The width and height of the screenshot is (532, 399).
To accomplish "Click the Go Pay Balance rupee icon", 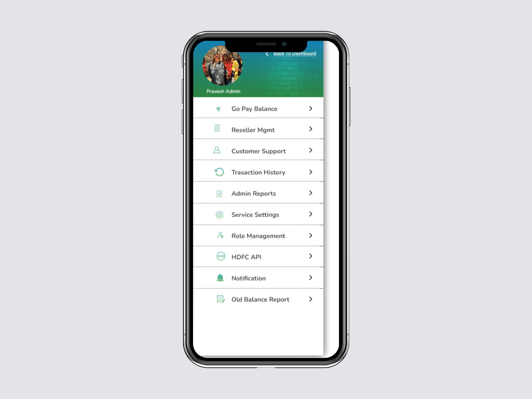I will click(218, 108).
